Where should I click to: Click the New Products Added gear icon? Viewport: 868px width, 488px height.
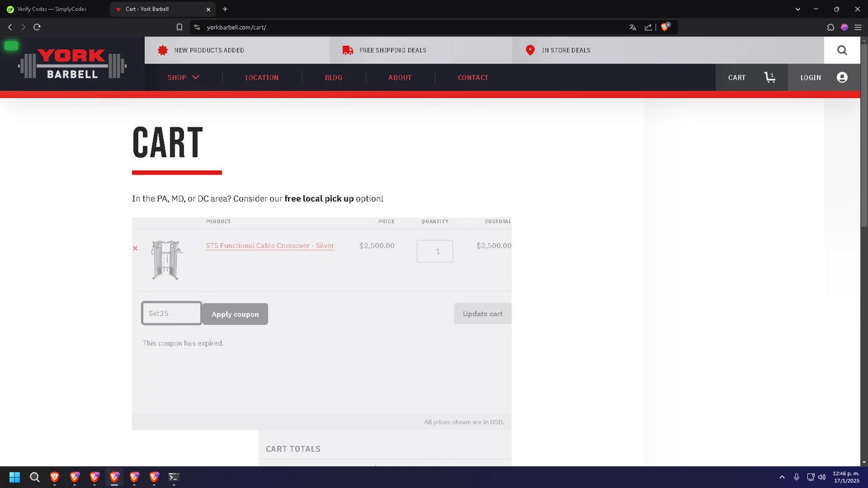[163, 50]
